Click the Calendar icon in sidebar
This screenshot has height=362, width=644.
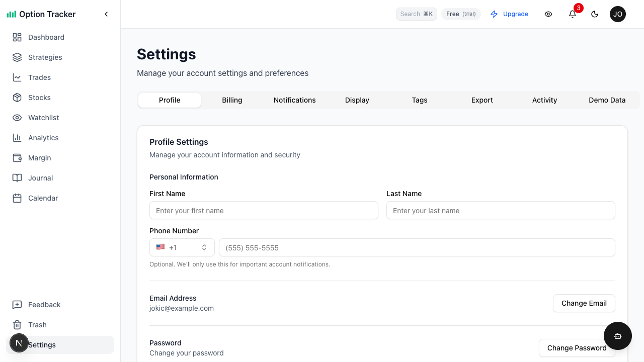tap(17, 198)
